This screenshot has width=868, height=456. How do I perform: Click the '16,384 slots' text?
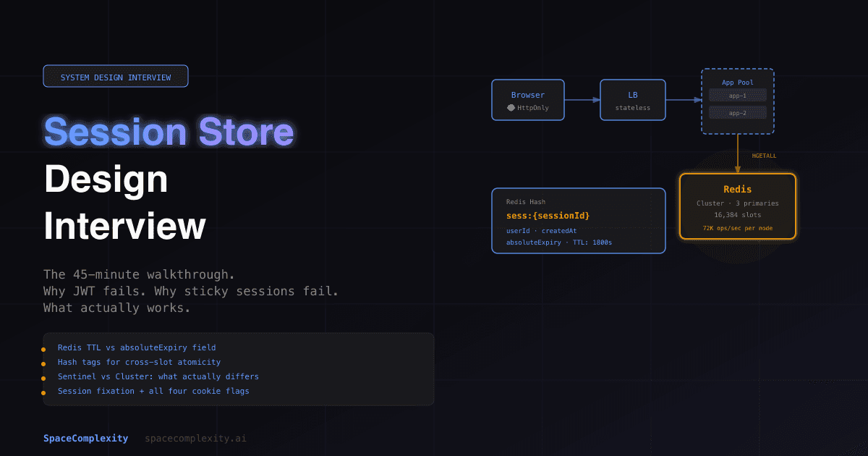pyautogui.click(x=737, y=215)
